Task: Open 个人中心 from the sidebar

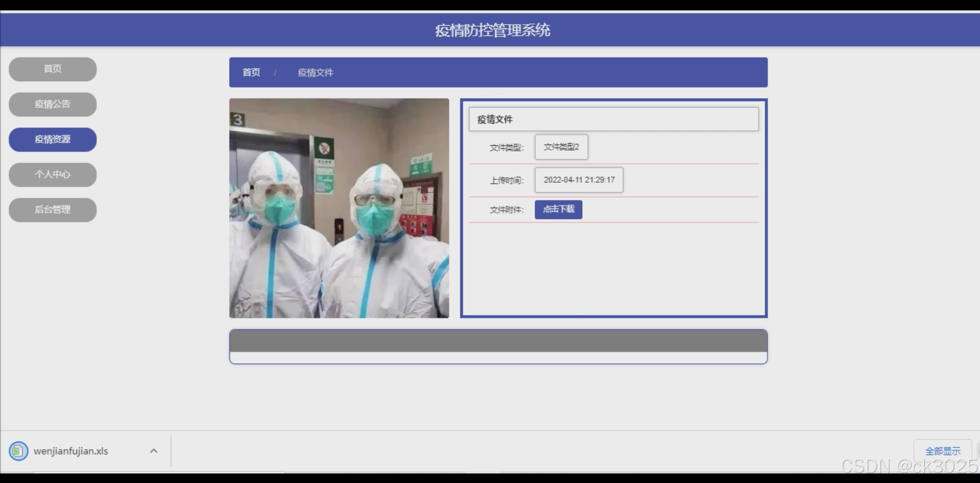Action: [52, 174]
